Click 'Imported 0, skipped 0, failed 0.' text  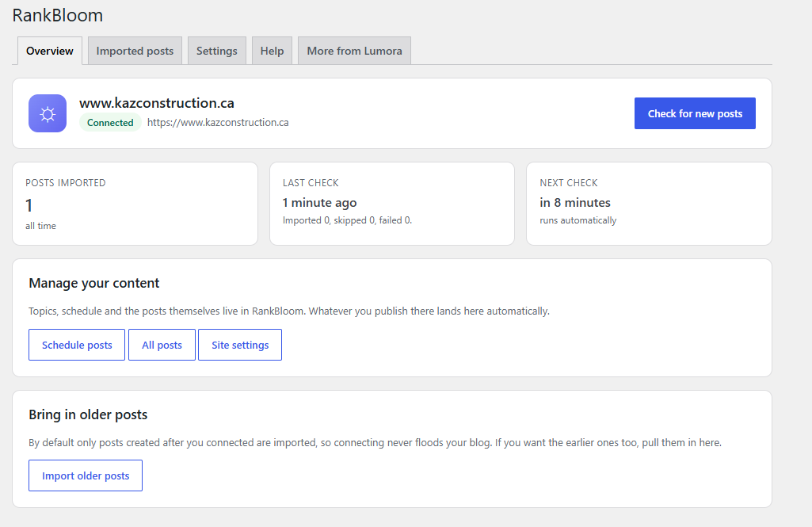click(347, 220)
